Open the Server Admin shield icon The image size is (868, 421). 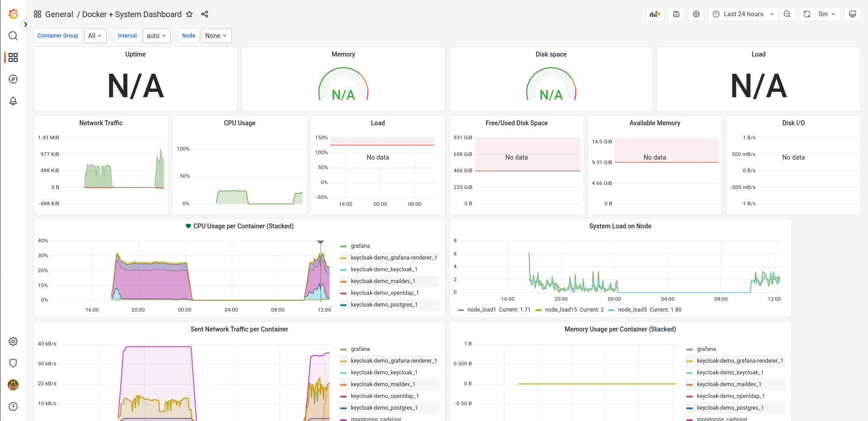tap(13, 363)
